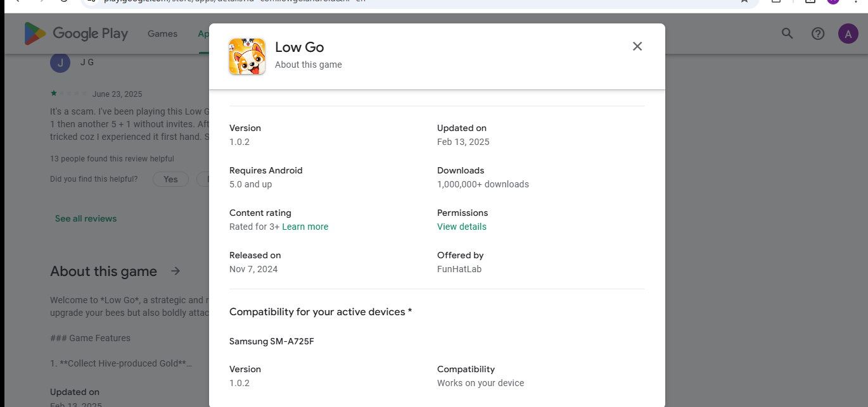Screen dimensions: 868x407
Task: Open View details under Permissions
Action: pos(462,227)
